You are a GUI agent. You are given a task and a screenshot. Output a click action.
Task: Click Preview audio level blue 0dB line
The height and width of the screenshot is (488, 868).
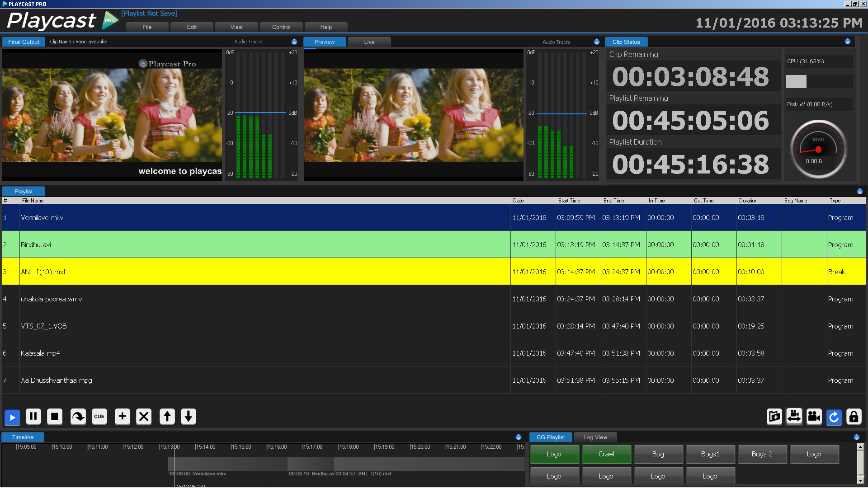(561, 113)
